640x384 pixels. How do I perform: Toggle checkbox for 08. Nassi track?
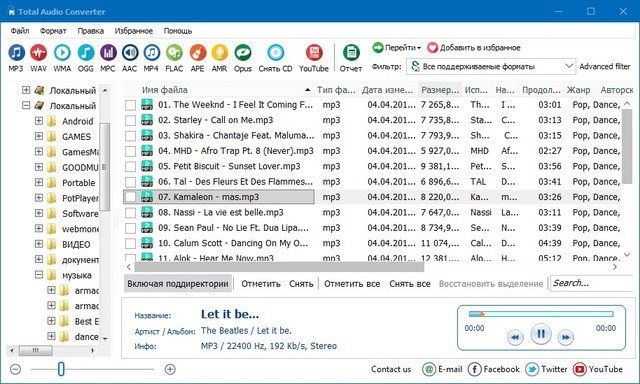[130, 213]
